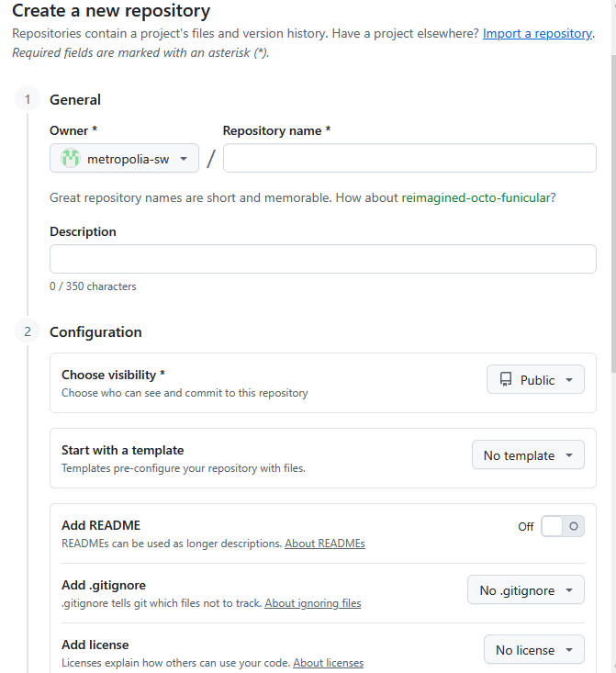616x673 pixels.
Task: Click step 2 Configuration number badge
Action: [x=28, y=331]
